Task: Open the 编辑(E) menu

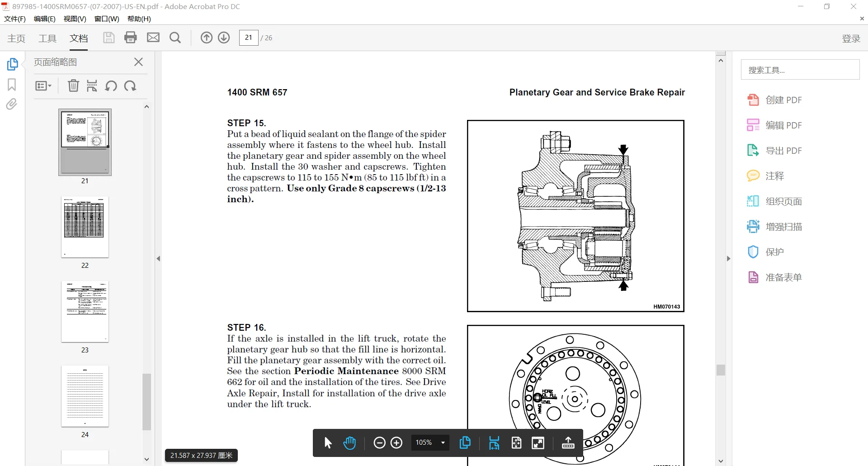Action: click(x=45, y=19)
